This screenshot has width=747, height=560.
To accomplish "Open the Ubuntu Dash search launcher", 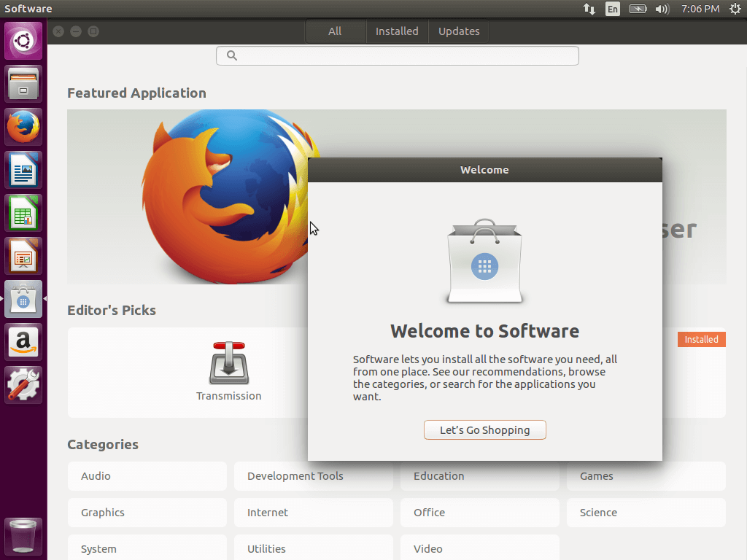I will [x=23, y=41].
